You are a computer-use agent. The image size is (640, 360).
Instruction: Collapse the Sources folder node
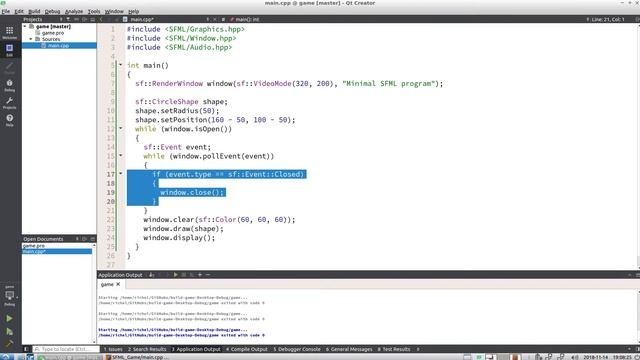coord(31,39)
